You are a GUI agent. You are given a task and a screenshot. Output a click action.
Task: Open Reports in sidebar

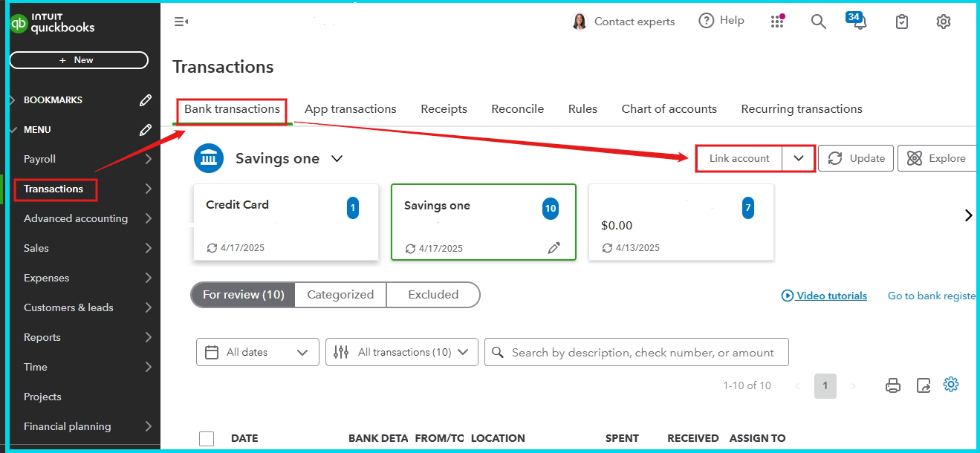[42, 337]
